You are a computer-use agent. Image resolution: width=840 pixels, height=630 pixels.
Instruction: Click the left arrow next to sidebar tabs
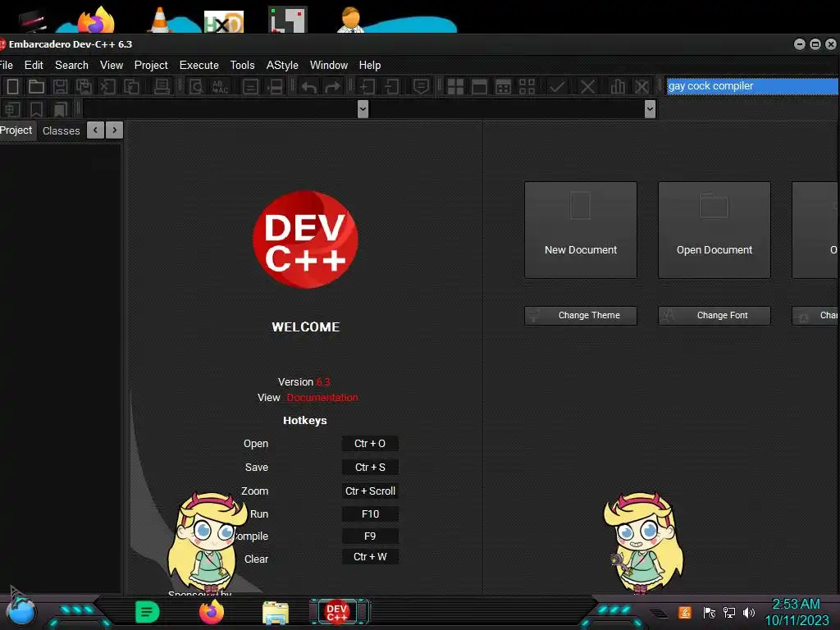coord(95,130)
